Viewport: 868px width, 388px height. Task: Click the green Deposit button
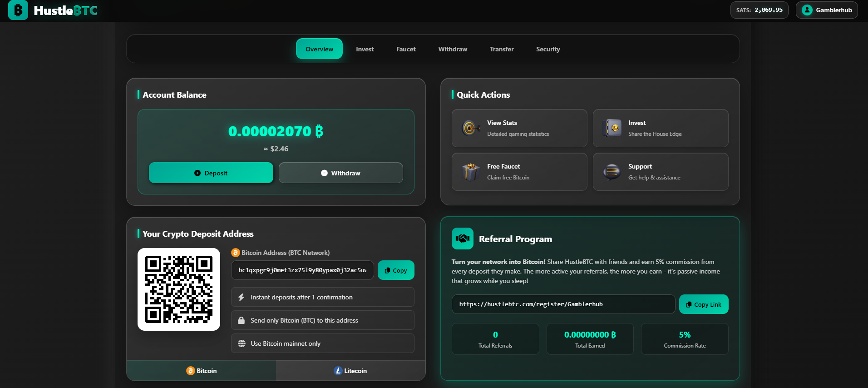211,173
